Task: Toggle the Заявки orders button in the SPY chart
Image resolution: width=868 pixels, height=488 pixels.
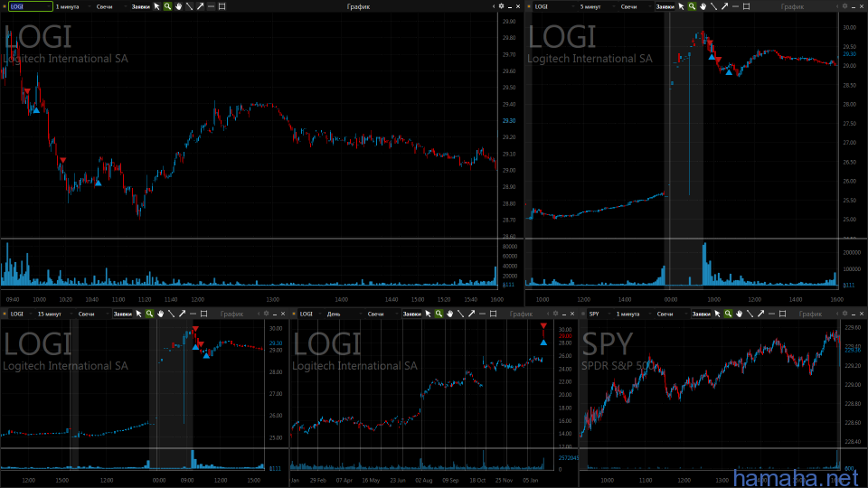Action: pyautogui.click(x=702, y=314)
